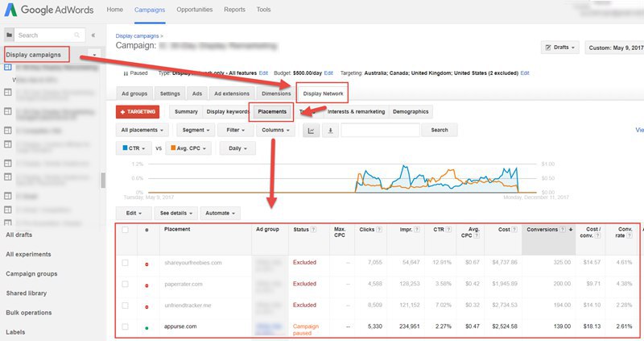This screenshot has width=644, height=341.
Task: Toggle the chart display icon
Action: (x=311, y=131)
